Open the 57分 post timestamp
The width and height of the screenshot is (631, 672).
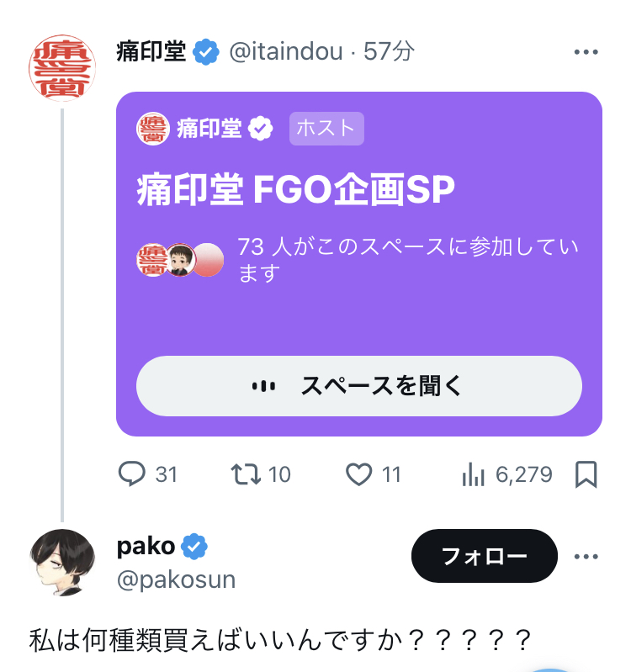(390, 52)
